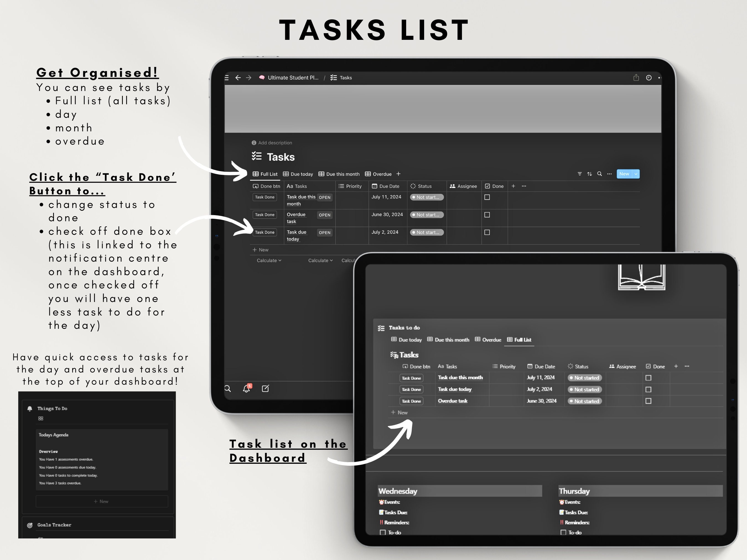Open the three-dot menu beside search icon
This screenshot has width=747, height=560.
609,174
